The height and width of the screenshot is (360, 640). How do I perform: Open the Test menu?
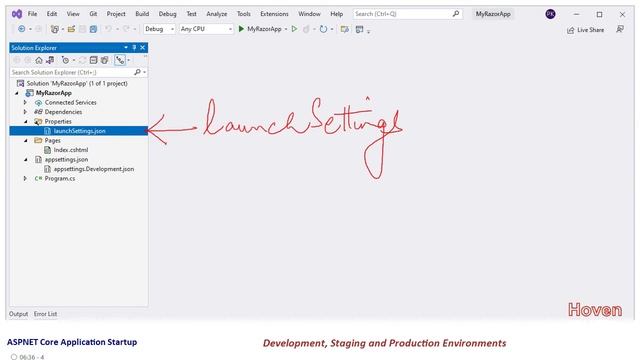[191, 14]
